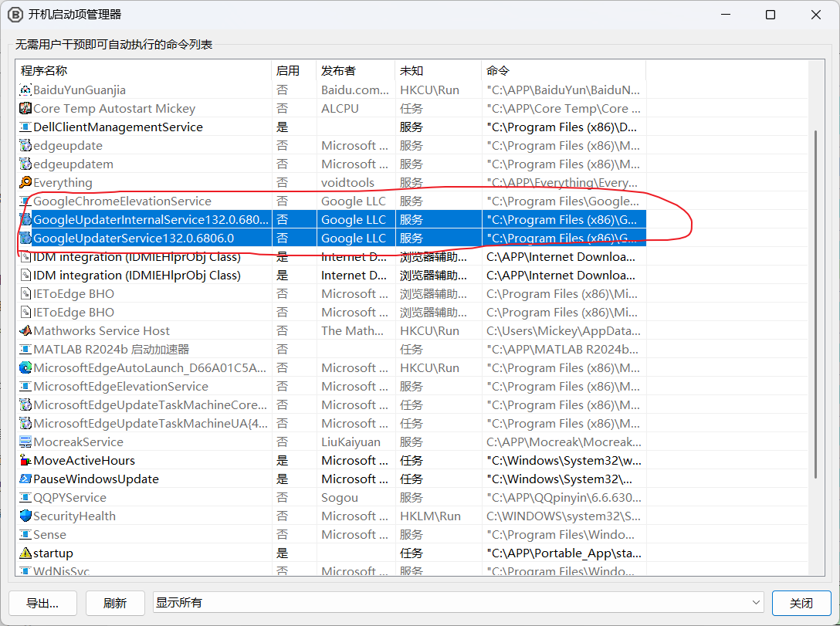Screen dimensions: 840x626
Task: Click the startup warning icon
Action: (x=25, y=553)
